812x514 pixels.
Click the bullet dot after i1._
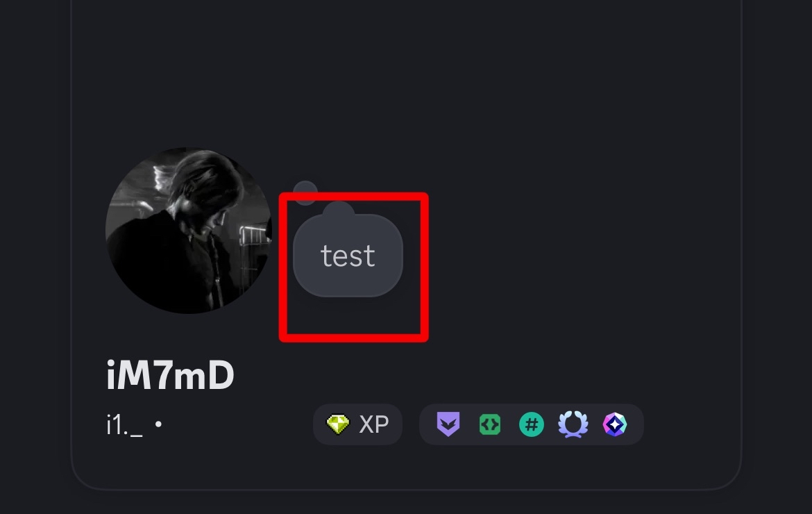click(x=158, y=424)
